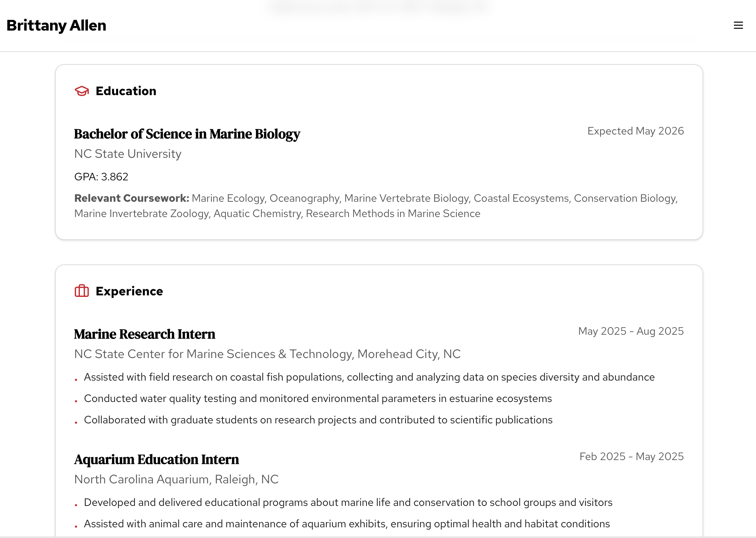
Task: Click the Marine Research Intern job title
Action: (x=144, y=334)
